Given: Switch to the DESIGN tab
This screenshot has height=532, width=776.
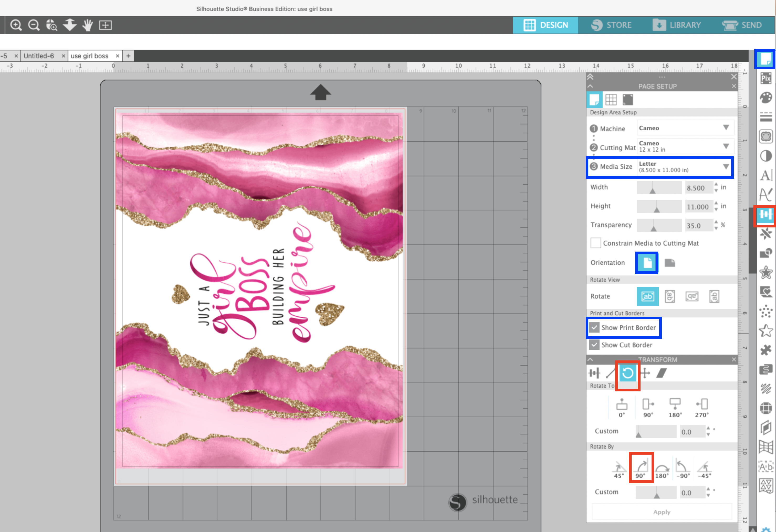Looking at the screenshot, I should tap(545, 25).
